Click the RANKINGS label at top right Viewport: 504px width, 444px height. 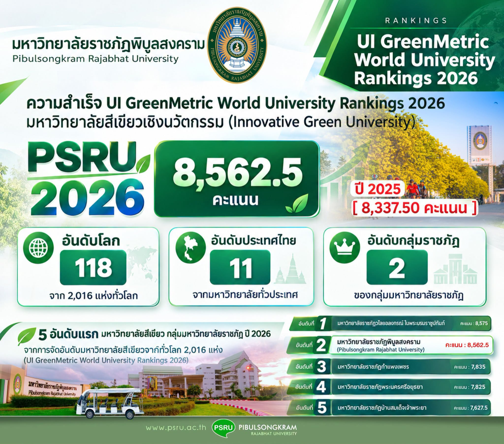416,21
